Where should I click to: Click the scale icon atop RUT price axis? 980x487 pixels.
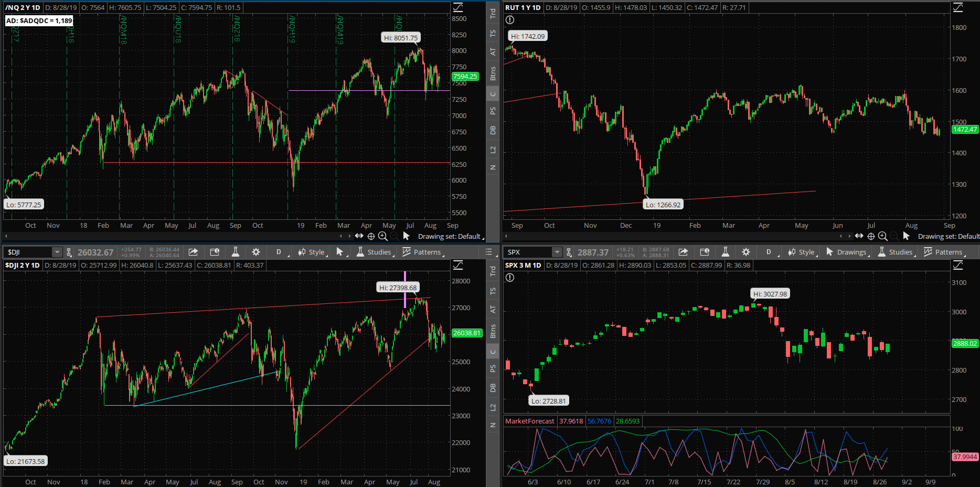click(x=958, y=7)
